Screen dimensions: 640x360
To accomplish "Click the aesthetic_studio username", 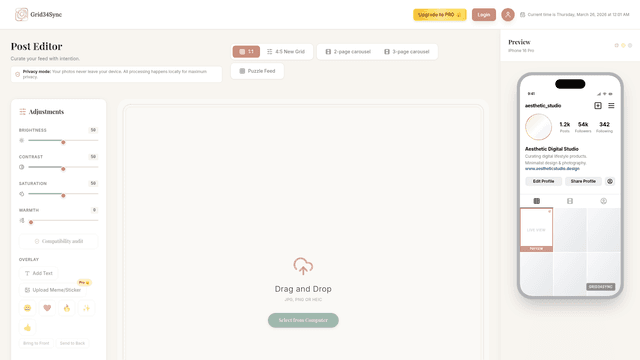I will click(x=543, y=106).
